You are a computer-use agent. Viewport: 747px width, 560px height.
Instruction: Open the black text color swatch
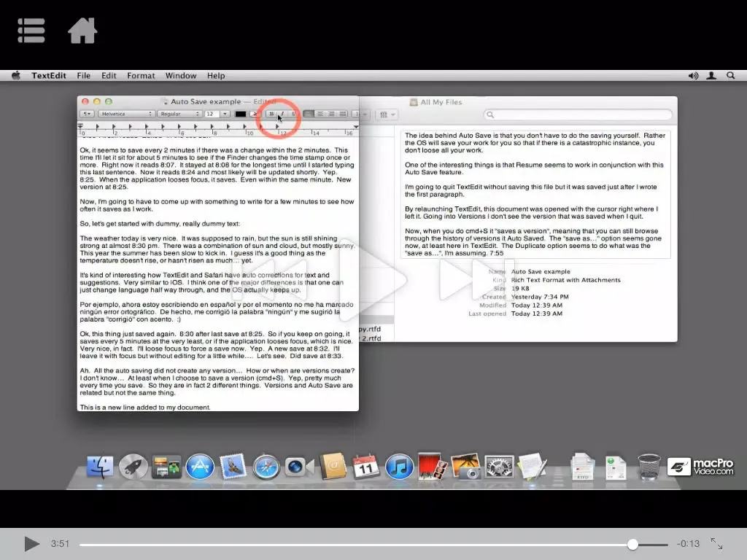[241, 114]
